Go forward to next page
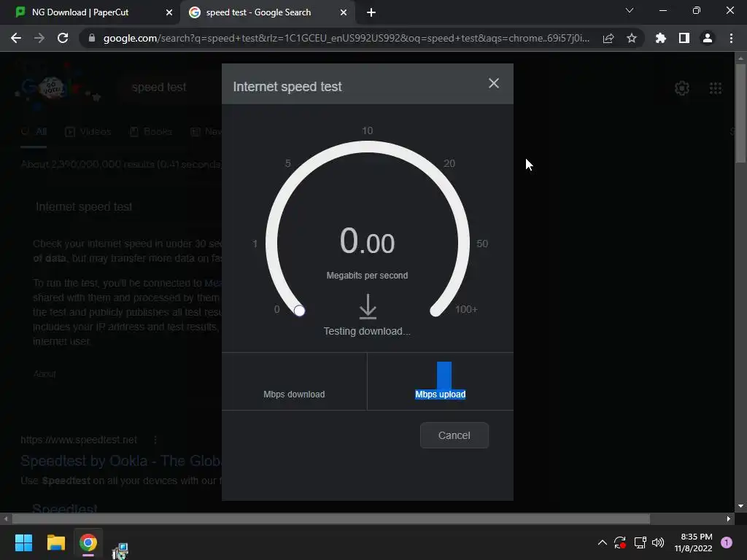Screen dimensions: 747x560 (39, 38)
